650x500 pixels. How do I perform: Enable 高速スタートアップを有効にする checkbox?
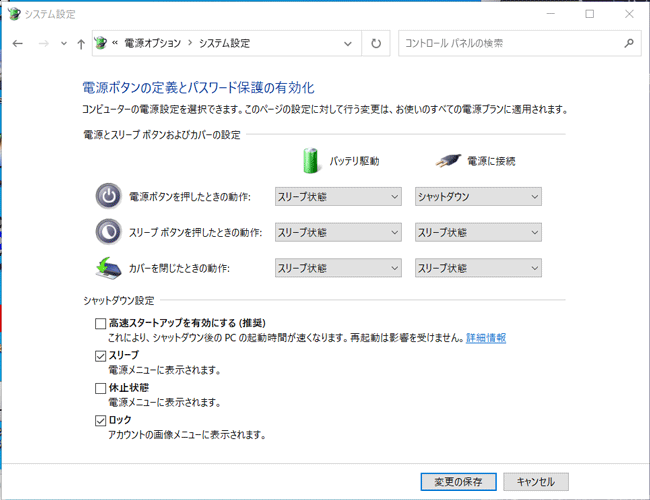(x=100, y=323)
